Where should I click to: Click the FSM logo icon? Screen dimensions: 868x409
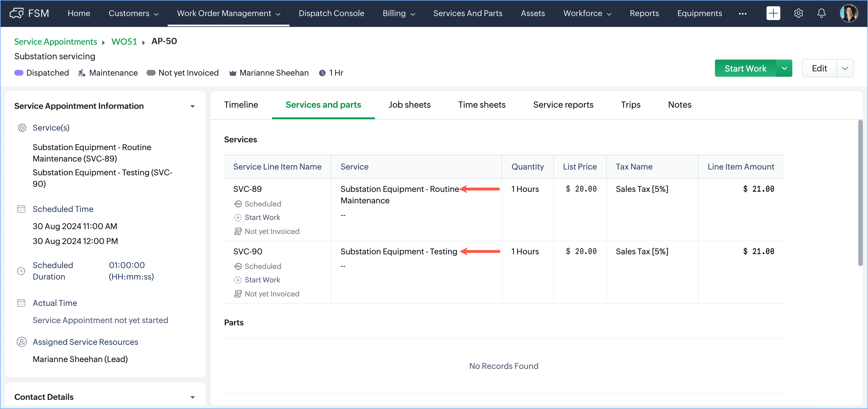coord(16,13)
